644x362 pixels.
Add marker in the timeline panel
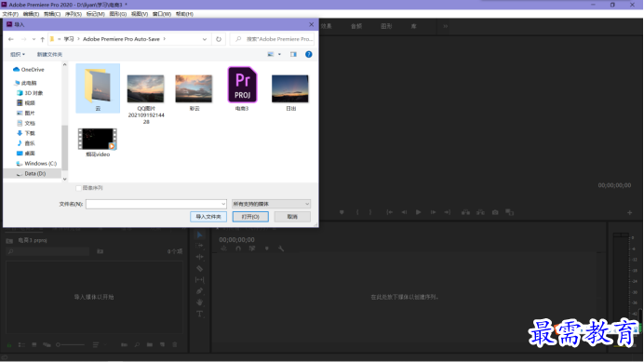point(267,248)
